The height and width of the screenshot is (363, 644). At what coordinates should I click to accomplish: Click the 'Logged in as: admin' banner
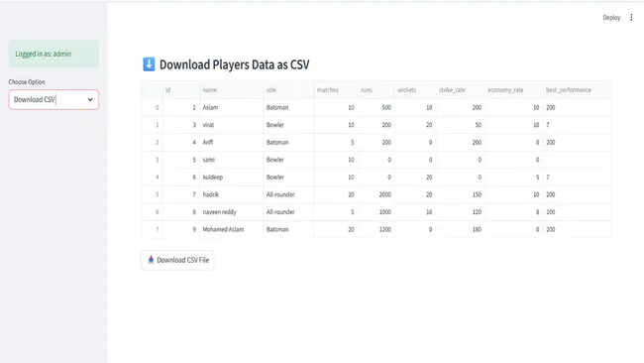click(54, 54)
